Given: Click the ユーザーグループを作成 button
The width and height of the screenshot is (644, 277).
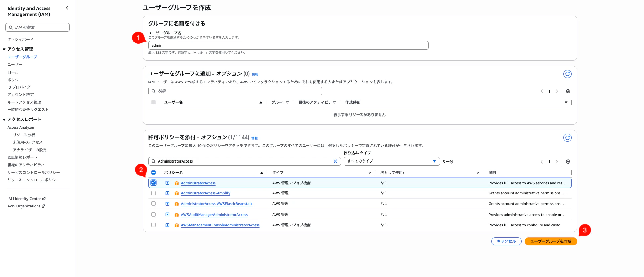Looking at the screenshot, I should 551,241.
